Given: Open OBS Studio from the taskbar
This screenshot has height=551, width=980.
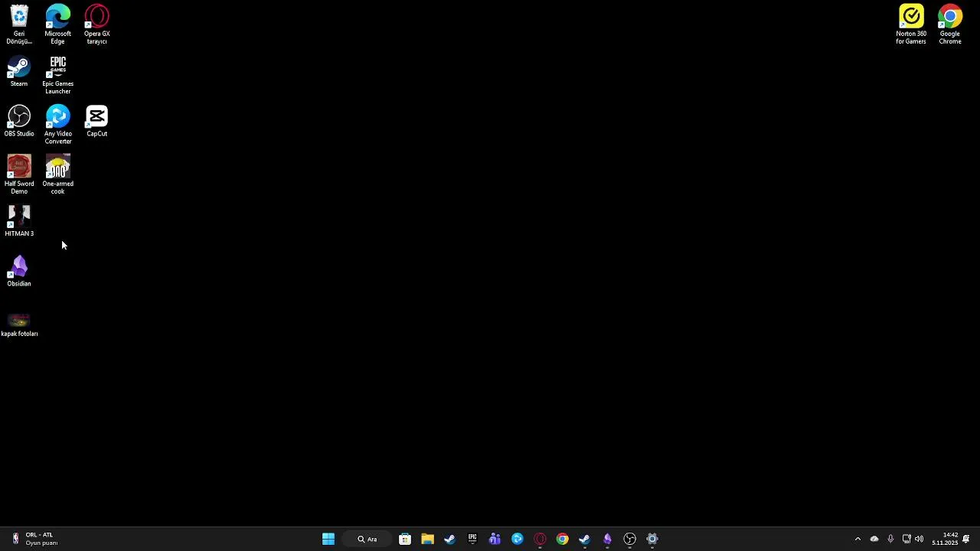Looking at the screenshot, I should 630,539.
